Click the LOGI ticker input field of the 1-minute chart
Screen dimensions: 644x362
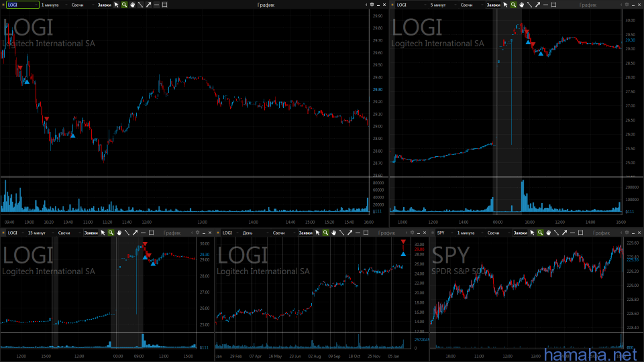pos(23,5)
